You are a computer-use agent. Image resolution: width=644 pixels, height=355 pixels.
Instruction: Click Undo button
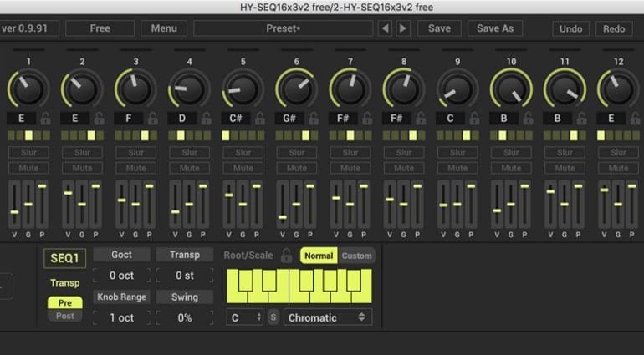click(x=570, y=28)
